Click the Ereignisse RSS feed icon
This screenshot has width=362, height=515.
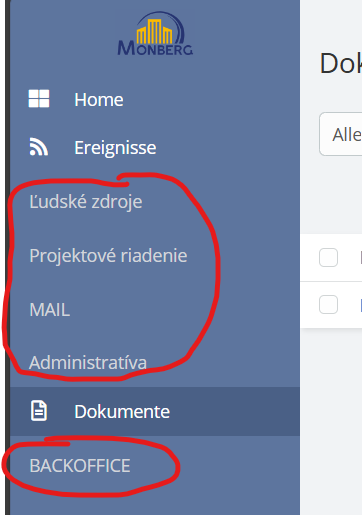click(39, 147)
